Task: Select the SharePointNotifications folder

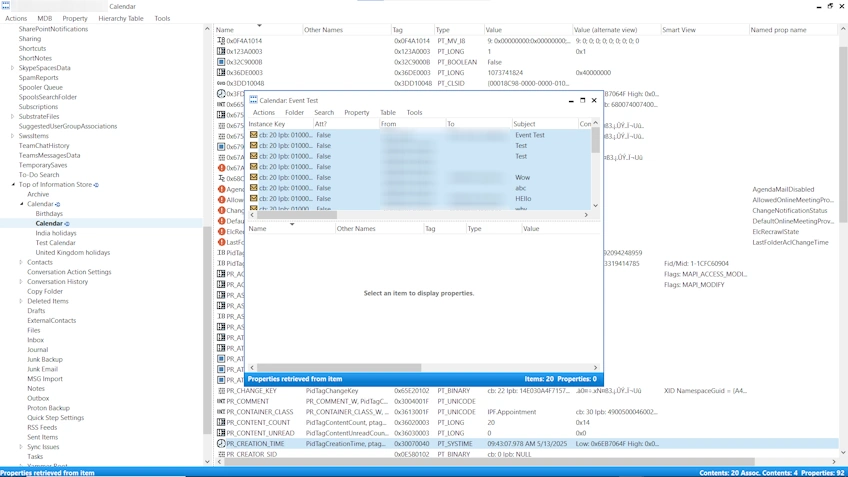Action: coord(53,29)
